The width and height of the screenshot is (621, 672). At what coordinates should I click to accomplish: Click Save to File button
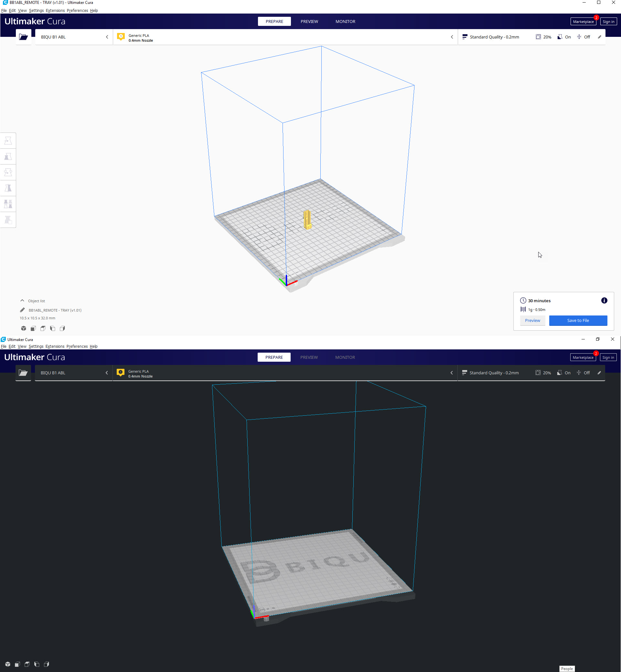pyautogui.click(x=578, y=321)
